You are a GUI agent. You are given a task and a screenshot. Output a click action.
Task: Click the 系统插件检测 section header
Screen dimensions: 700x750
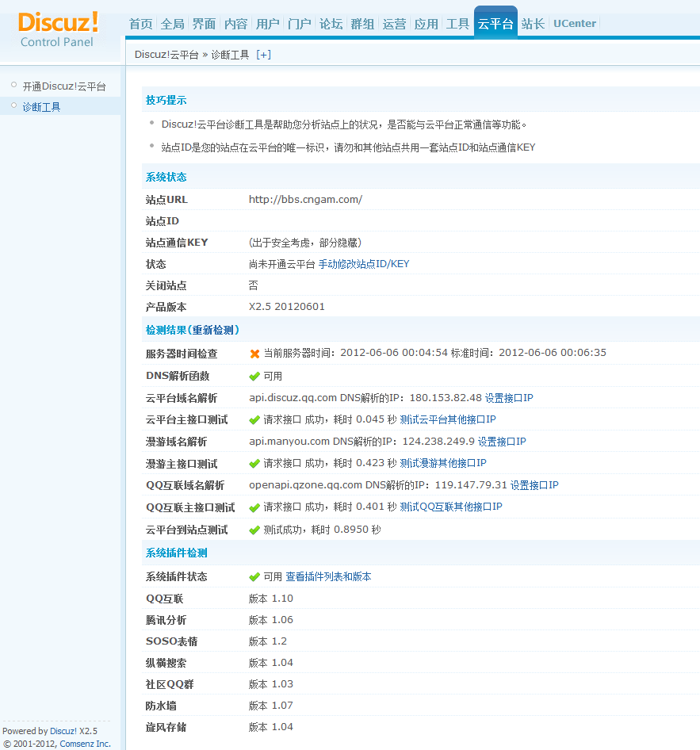point(177,553)
